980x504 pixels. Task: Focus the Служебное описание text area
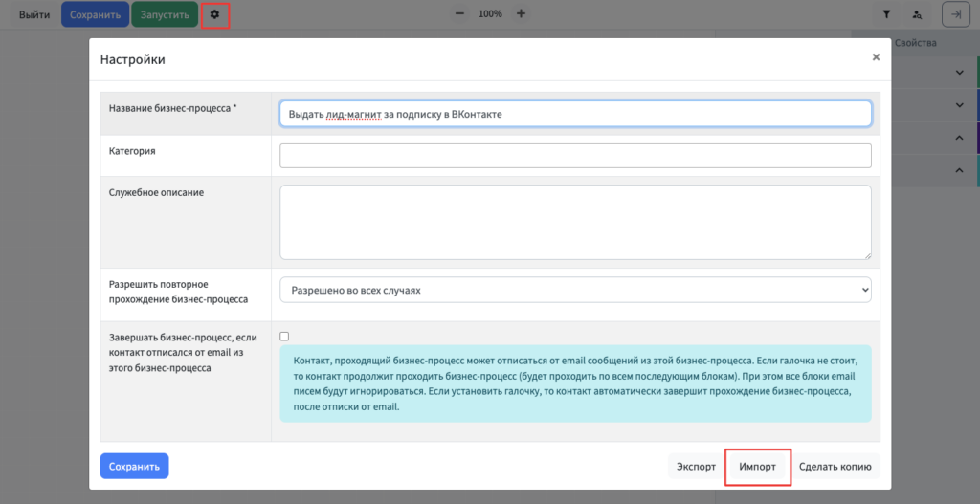click(x=575, y=222)
